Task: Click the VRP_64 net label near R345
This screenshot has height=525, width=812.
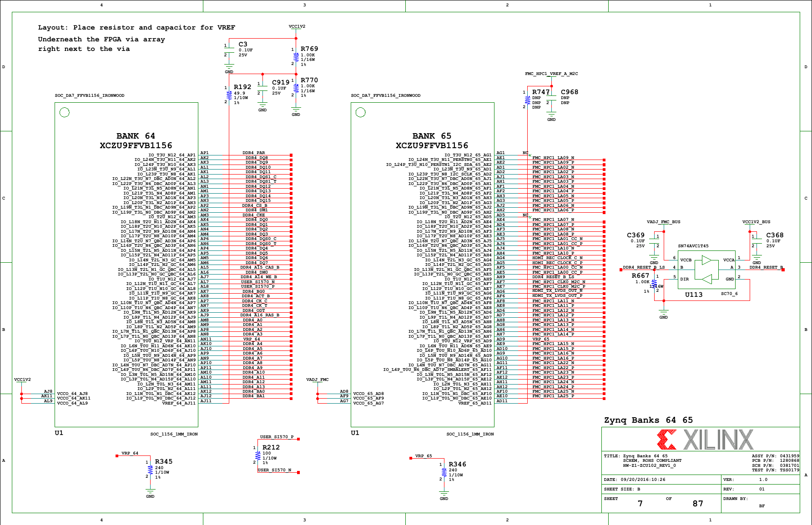Action: pos(130,454)
